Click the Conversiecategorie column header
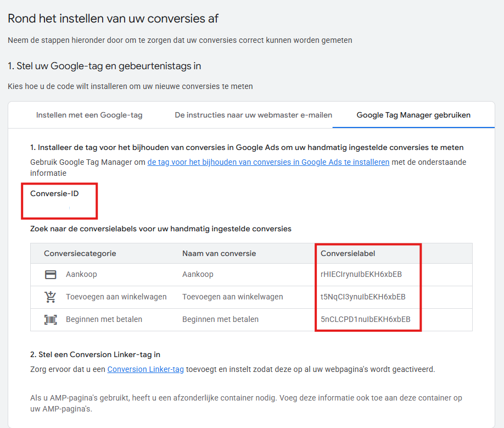Screen dimensions: 504x428 tap(80, 253)
